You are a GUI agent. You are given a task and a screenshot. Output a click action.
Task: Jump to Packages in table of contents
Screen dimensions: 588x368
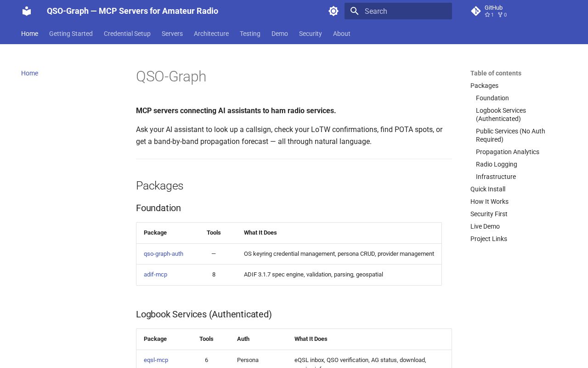pos(484,86)
